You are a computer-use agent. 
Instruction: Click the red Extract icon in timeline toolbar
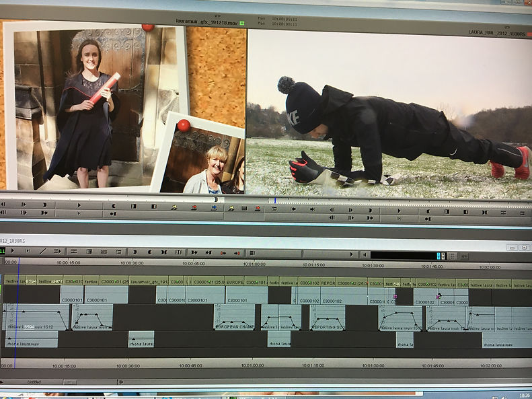[x=237, y=253]
